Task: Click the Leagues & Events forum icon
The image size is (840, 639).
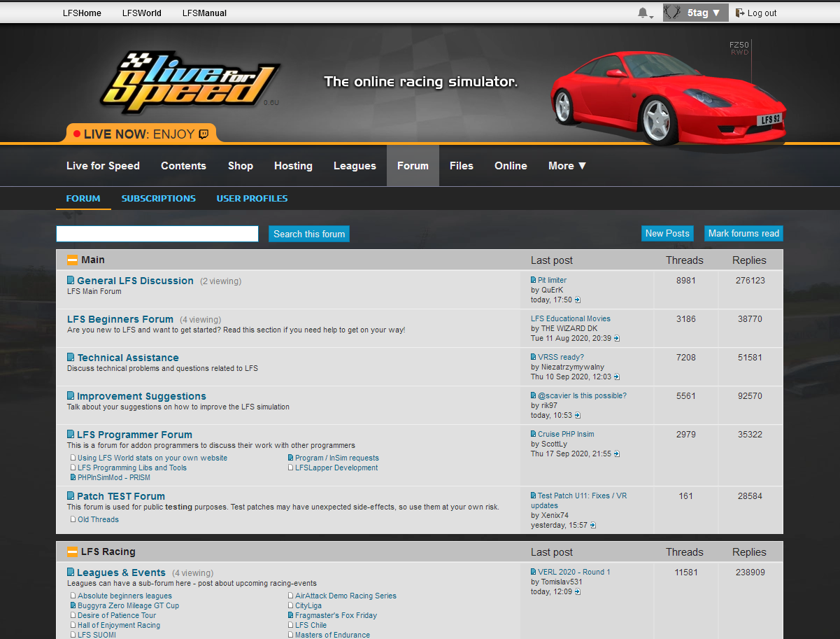Action: click(71, 573)
